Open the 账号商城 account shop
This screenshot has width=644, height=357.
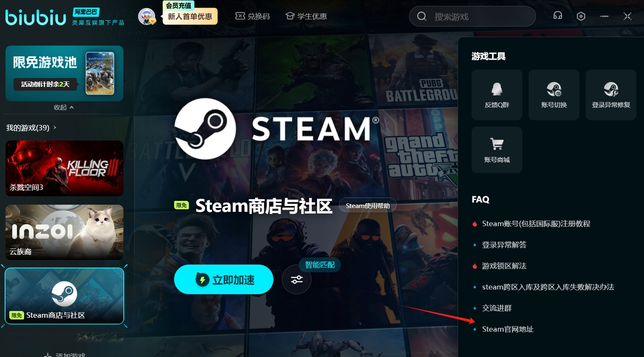497,150
